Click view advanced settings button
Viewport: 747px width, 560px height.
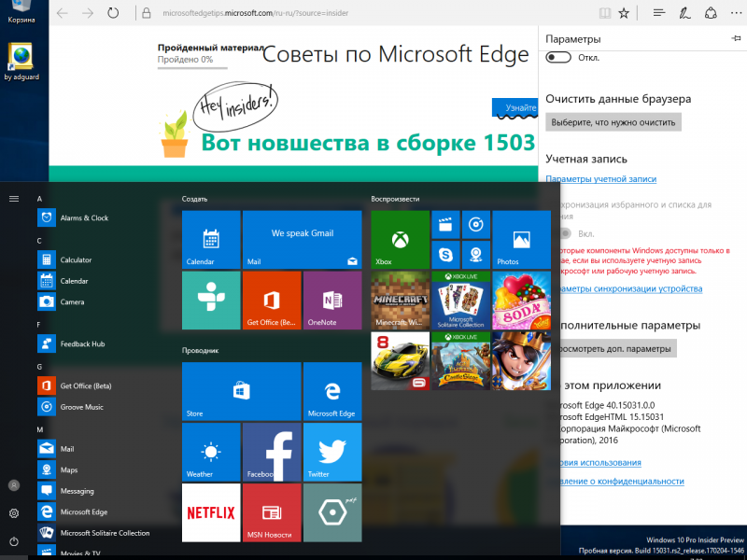[x=618, y=348]
